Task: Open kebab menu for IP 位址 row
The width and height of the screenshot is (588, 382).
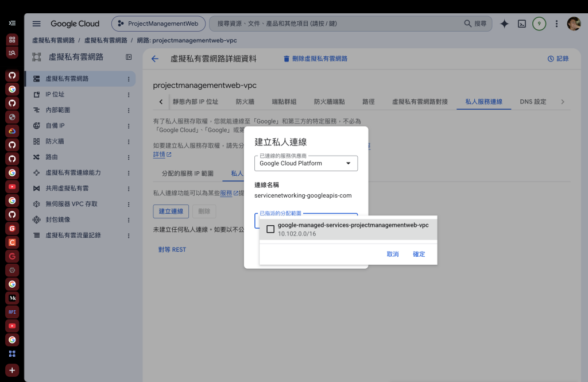Action: click(x=129, y=95)
